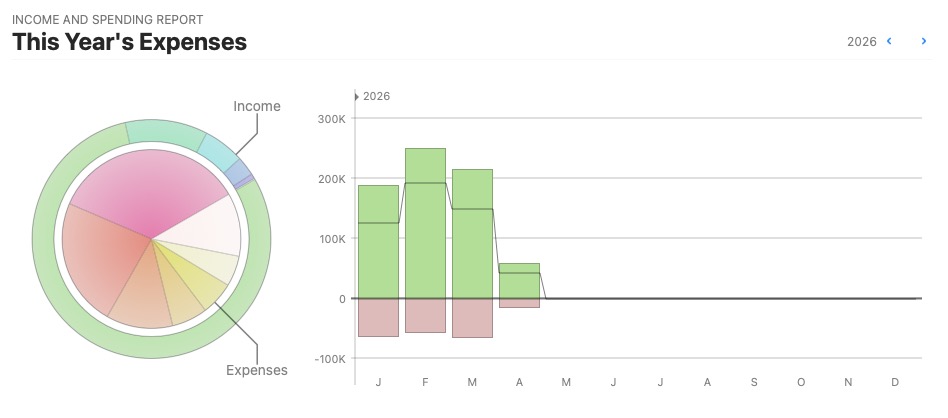Click the 2026 year label in header
The image size is (948, 418).
[861, 42]
